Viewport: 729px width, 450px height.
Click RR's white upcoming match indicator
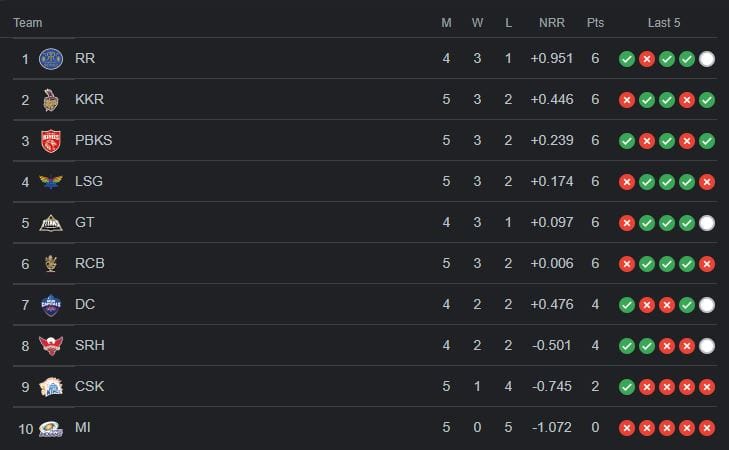click(x=707, y=59)
